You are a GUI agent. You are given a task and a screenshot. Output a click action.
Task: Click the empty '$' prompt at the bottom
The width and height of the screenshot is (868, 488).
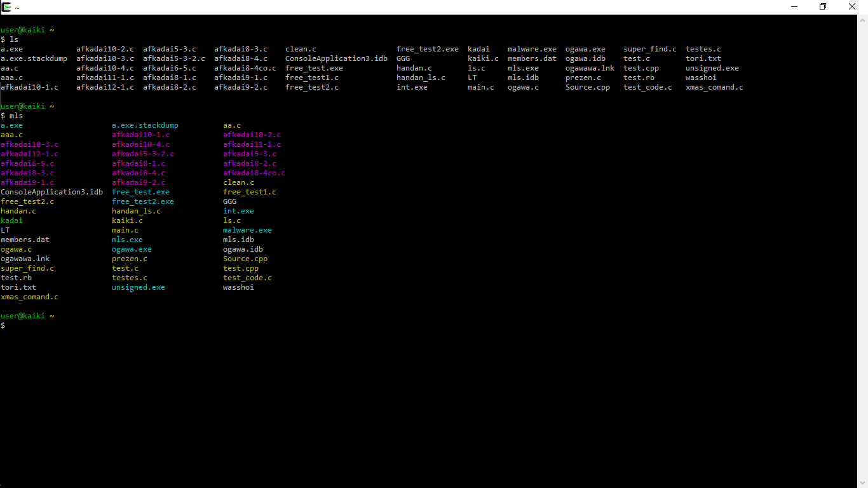pyautogui.click(x=3, y=325)
